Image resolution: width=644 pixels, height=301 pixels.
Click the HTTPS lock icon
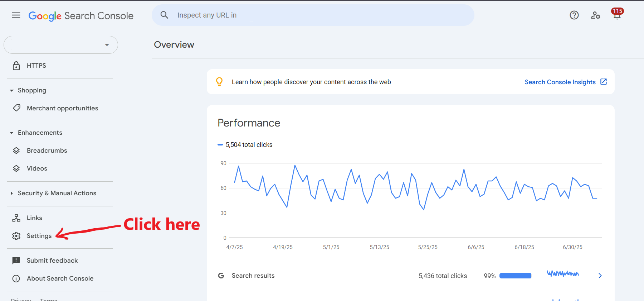(x=16, y=66)
